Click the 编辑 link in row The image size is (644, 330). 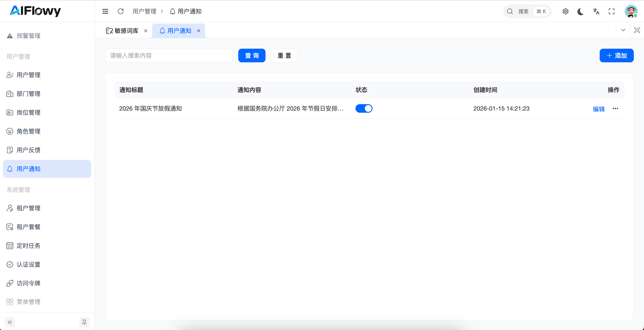point(598,109)
